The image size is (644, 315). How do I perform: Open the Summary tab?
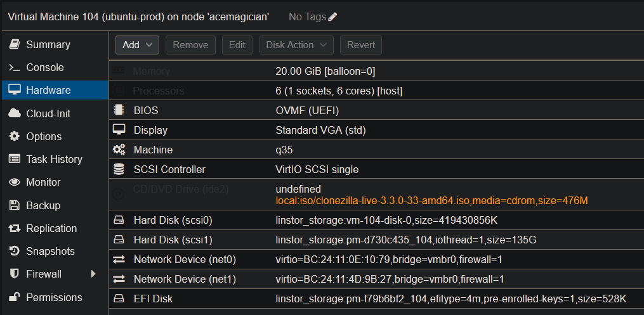(x=48, y=44)
